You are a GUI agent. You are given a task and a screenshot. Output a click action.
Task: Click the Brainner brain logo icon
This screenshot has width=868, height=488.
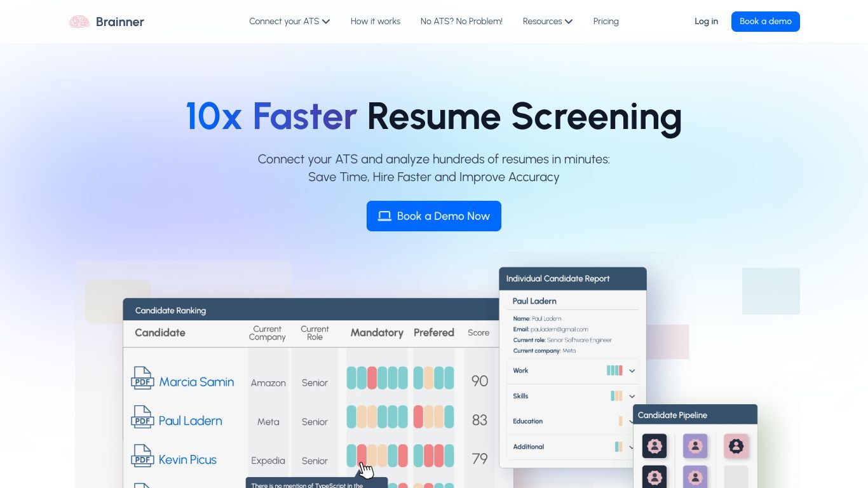click(x=79, y=22)
